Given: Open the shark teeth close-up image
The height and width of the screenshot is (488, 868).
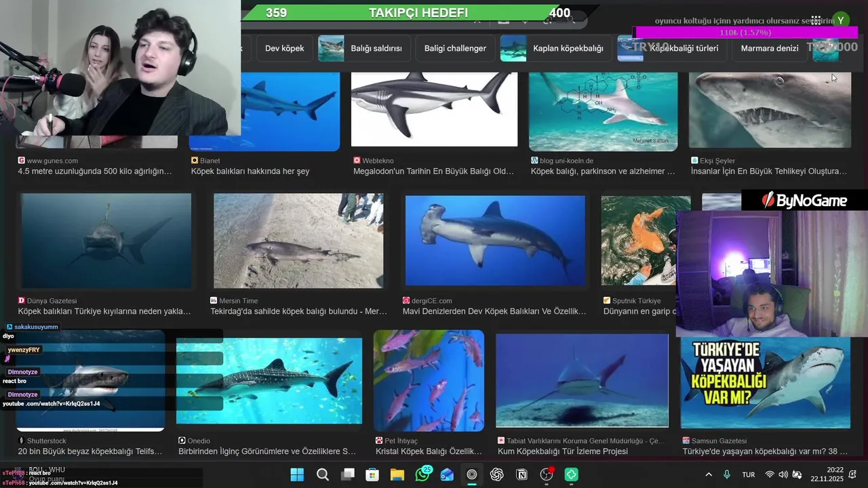Looking at the screenshot, I should [x=770, y=110].
